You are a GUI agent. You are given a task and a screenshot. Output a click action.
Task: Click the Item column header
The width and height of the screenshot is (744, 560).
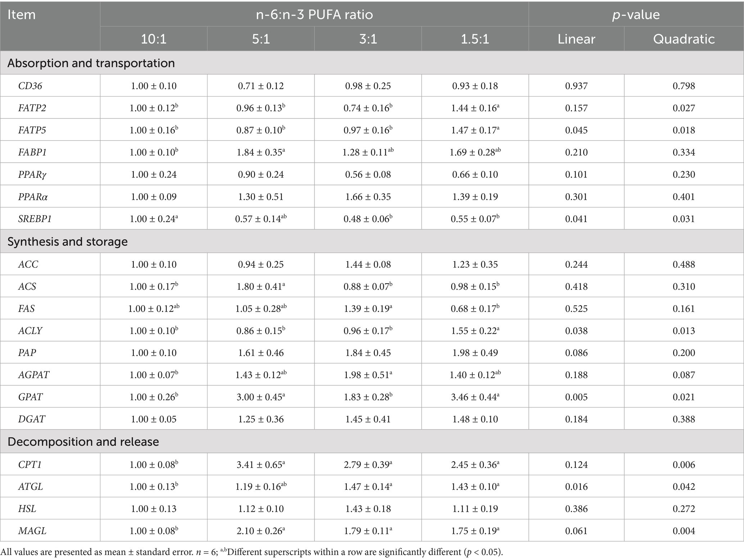tap(50, 26)
